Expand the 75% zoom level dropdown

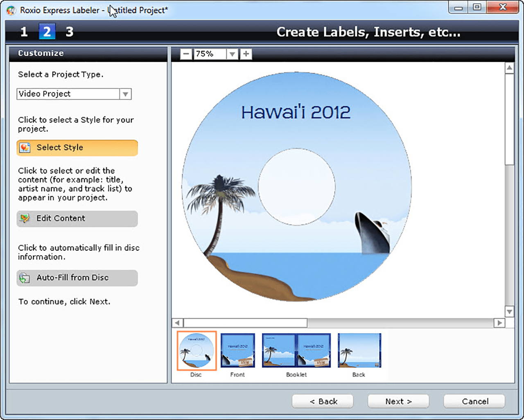pyautogui.click(x=233, y=54)
